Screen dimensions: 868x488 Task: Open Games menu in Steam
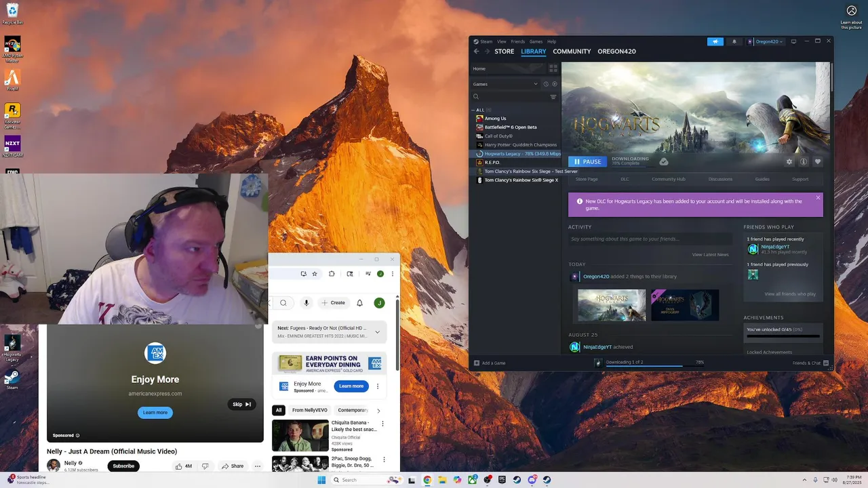pos(536,41)
